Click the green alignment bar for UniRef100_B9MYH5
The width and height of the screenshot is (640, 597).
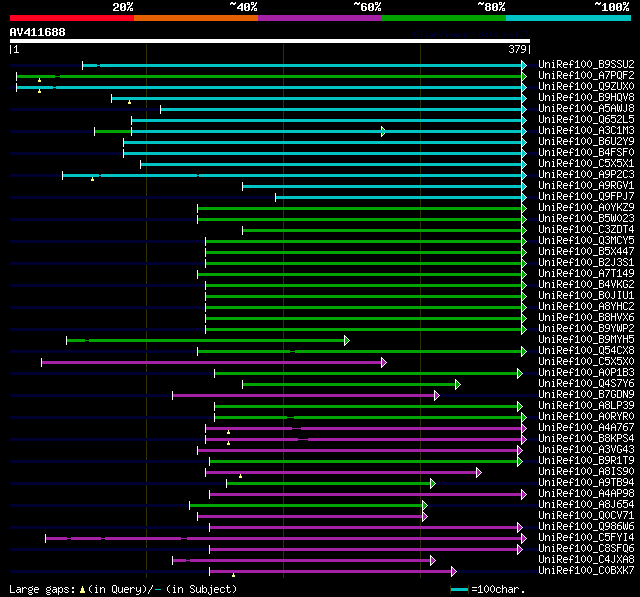[208, 340]
